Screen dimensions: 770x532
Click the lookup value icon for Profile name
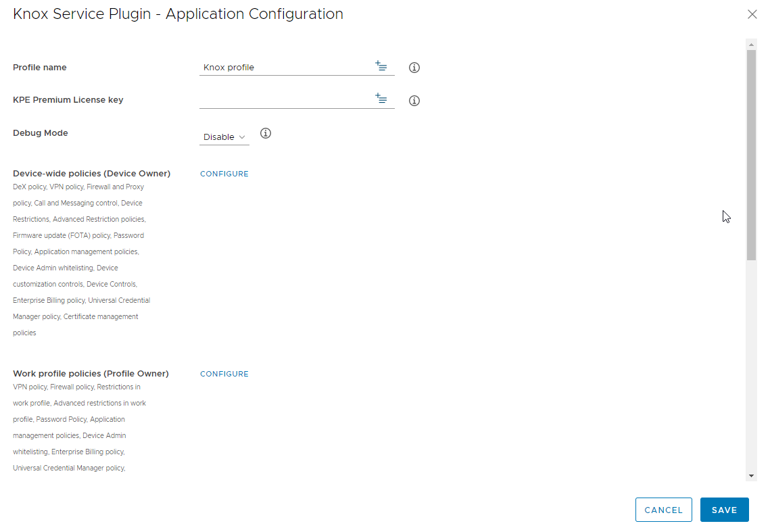coord(381,66)
